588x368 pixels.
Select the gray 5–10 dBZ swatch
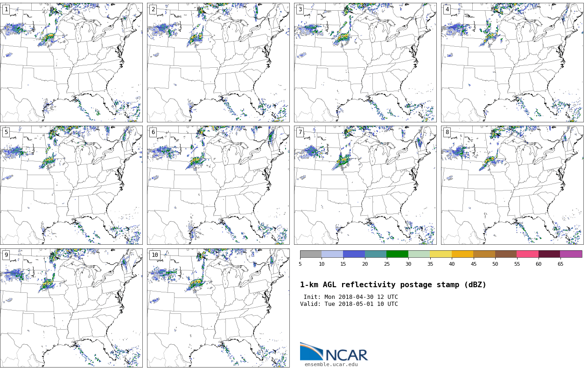311,254
